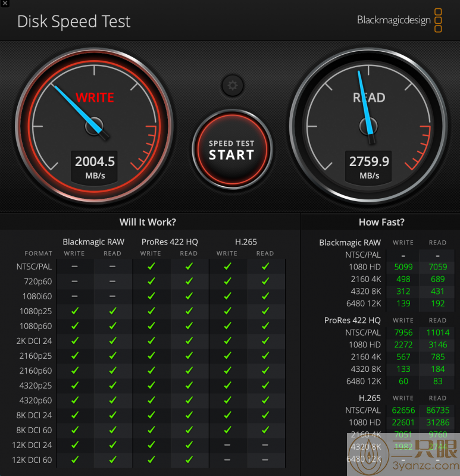Click the 720p60 ProRes 422 HQ read checkmark

click(189, 281)
